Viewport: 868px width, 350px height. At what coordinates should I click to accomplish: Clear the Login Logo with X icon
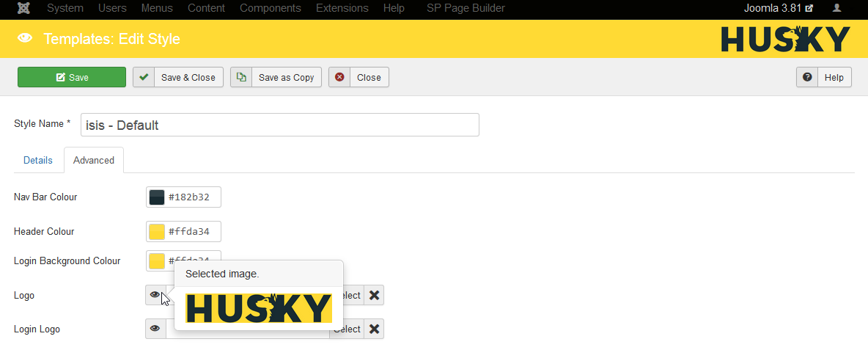[374, 329]
